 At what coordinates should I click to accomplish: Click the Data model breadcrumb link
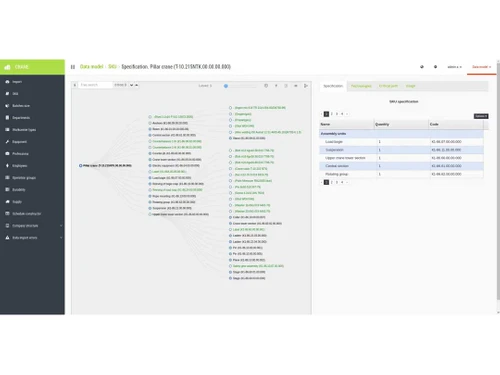pos(91,67)
